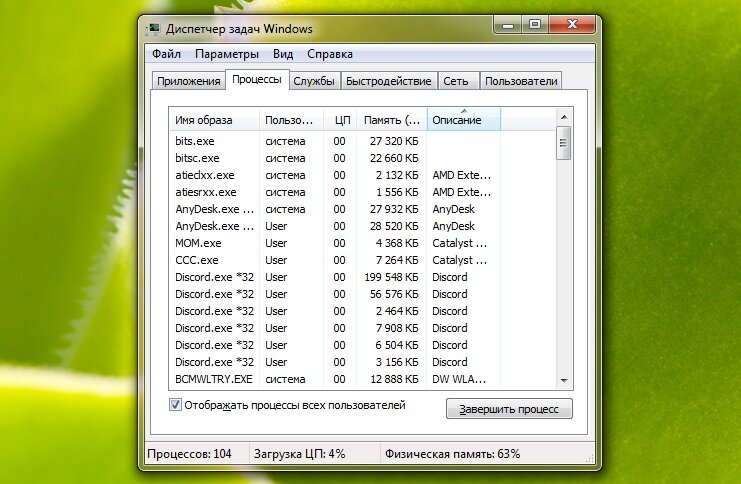The image size is (741, 484).
Task: Toggle show processes from all users checkbox
Action: (175, 405)
